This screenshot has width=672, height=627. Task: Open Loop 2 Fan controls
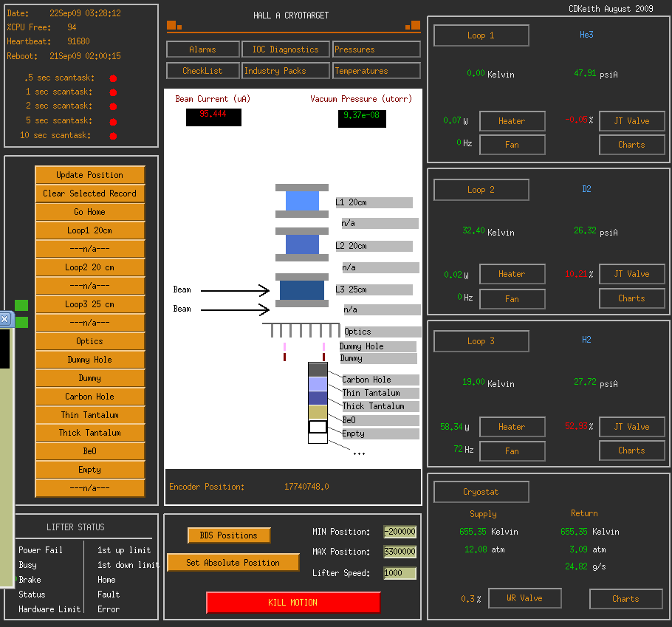click(512, 298)
